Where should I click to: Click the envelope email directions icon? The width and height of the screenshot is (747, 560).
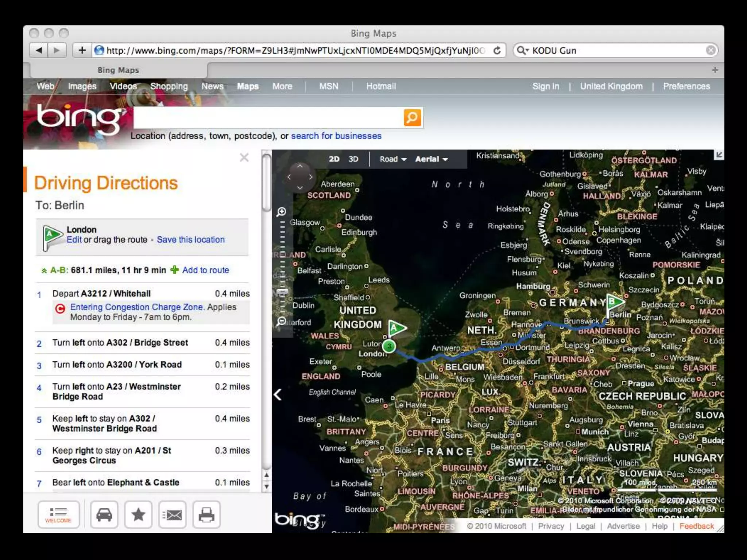[x=172, y=515]
